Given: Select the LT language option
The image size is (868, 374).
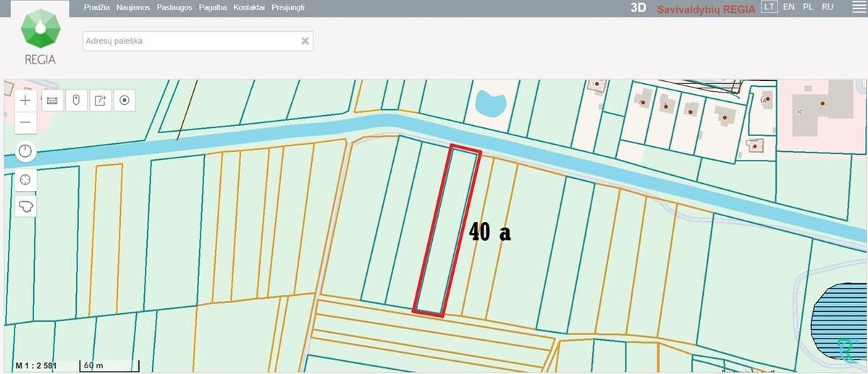Looking at the screenshot, I should click(770, 7).
